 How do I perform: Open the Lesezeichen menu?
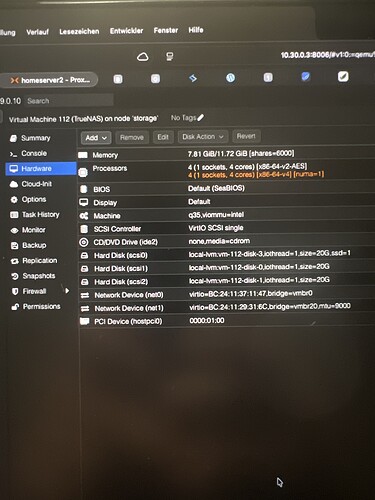(79, 31)
